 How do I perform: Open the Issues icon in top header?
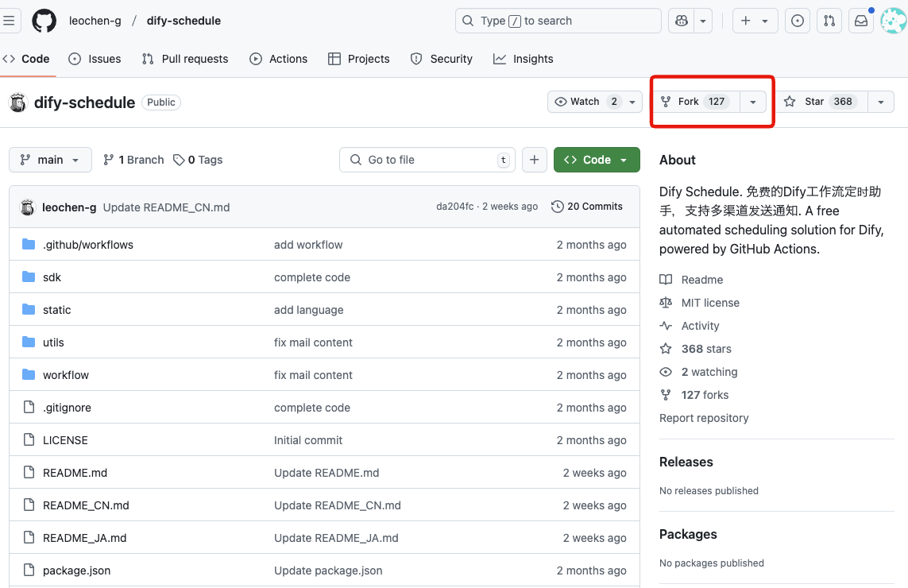point(798,21)
